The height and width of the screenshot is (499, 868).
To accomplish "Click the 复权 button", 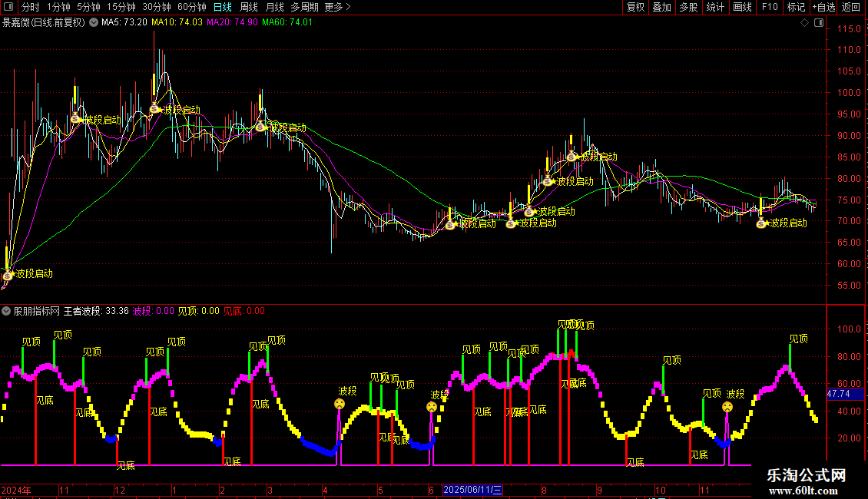I will click(636, 7).
